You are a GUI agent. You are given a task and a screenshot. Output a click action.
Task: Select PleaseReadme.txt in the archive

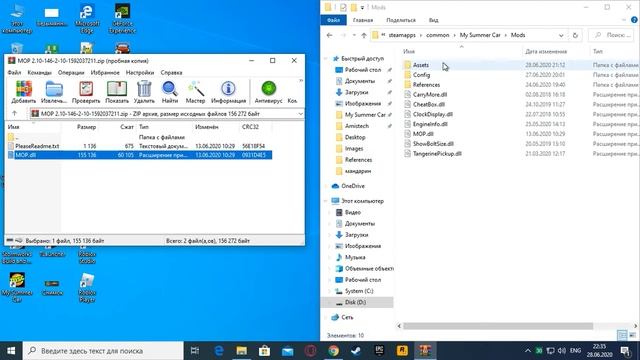(x=37, y=146)
